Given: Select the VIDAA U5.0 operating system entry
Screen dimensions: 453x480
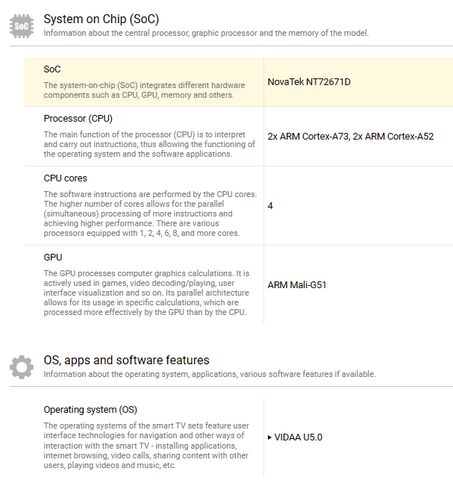Looking at the screenshot, I should coord(298,437).
